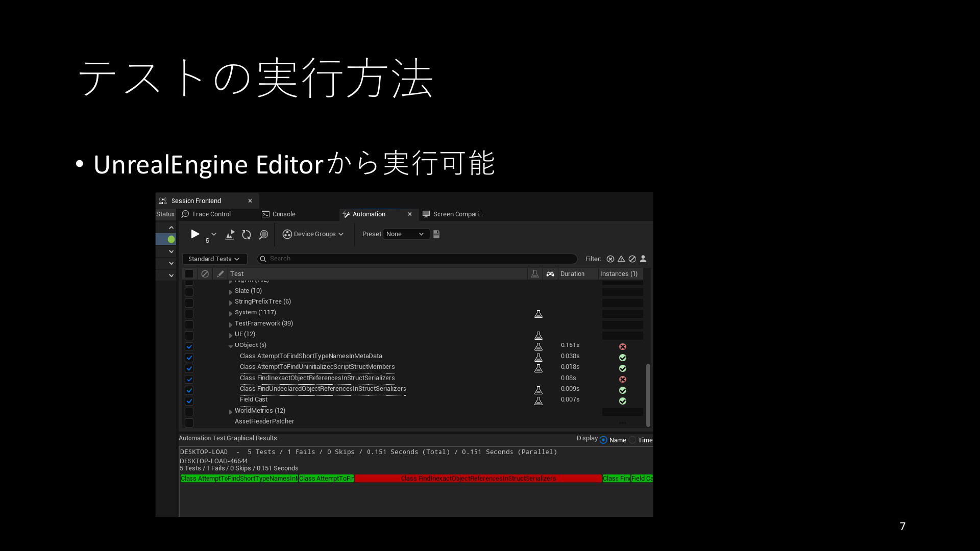Click the find workers icon
Screen dimensions: 980x551
tap(263, 234)
